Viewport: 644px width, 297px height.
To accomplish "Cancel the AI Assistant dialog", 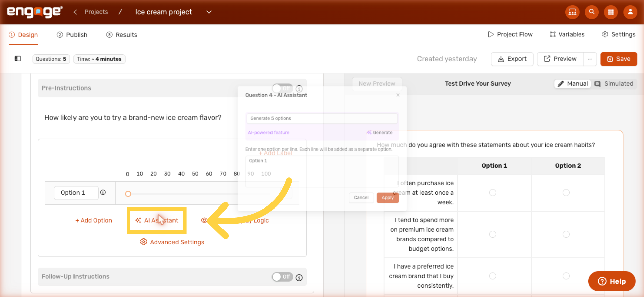I will click(361, 198).
